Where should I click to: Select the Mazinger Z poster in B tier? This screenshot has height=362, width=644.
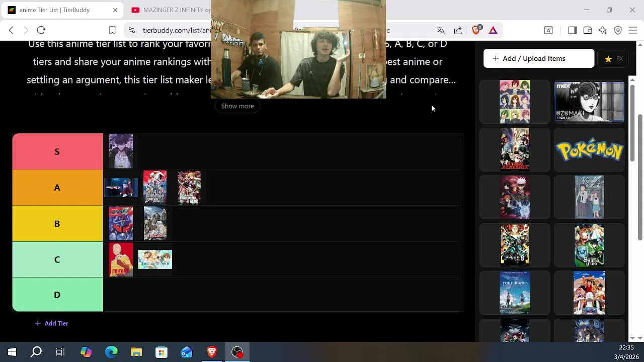pyautogui.click(x=121, y=224)
